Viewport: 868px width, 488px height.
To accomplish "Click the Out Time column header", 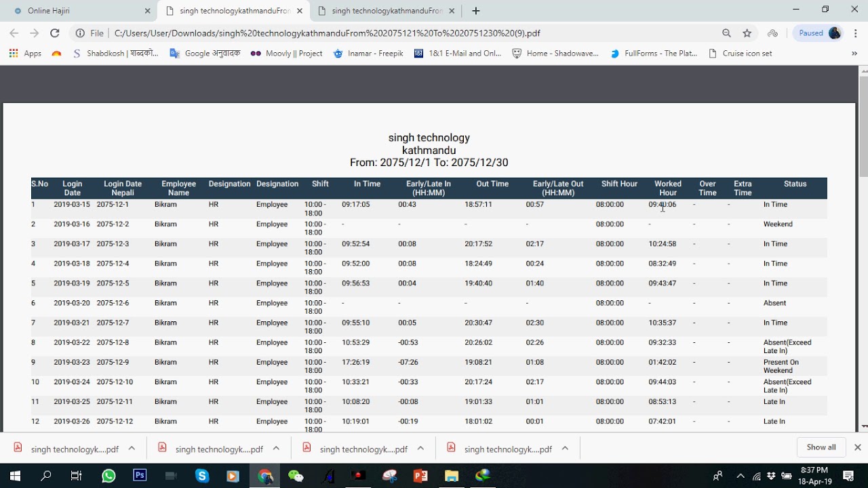I will coord(492,184).
